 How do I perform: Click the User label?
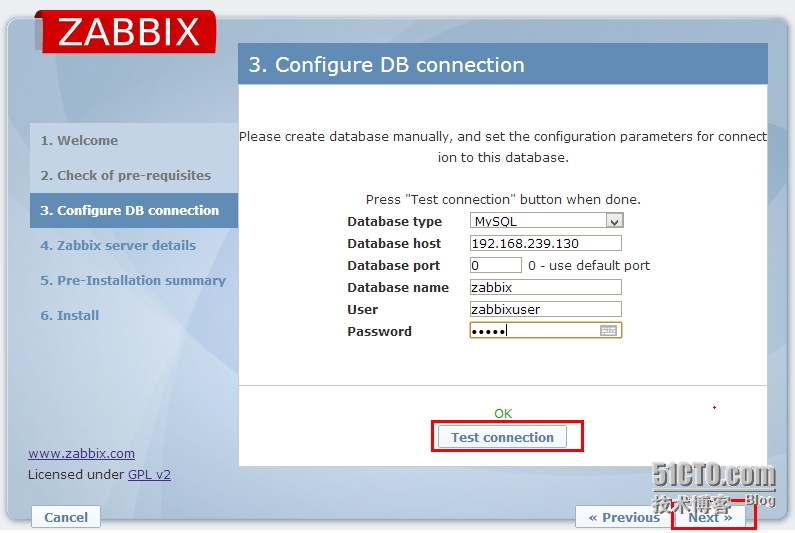click(x=363, y=310)
